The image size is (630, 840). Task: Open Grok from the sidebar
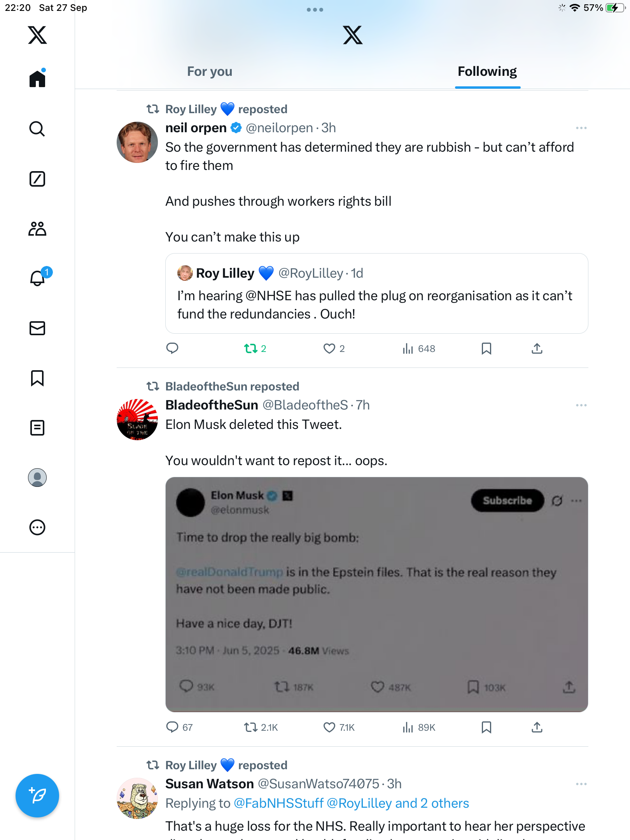pyautogui.click(x=37, y=179)
